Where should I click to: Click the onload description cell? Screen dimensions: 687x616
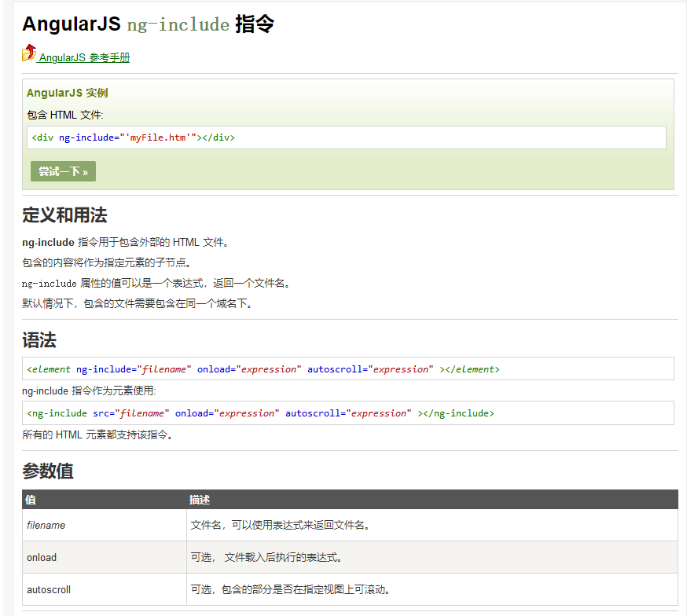tap(267, 557)
